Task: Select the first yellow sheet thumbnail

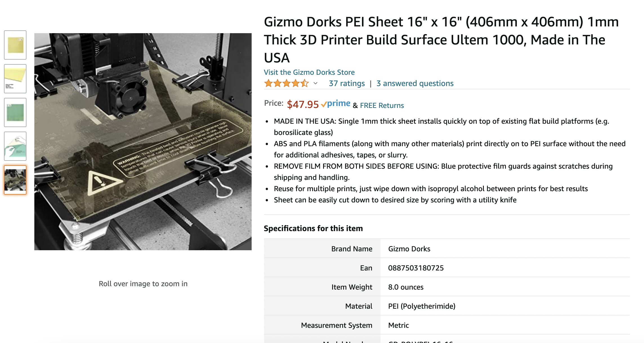Action: pyautogui.click(x=15, y=45)
